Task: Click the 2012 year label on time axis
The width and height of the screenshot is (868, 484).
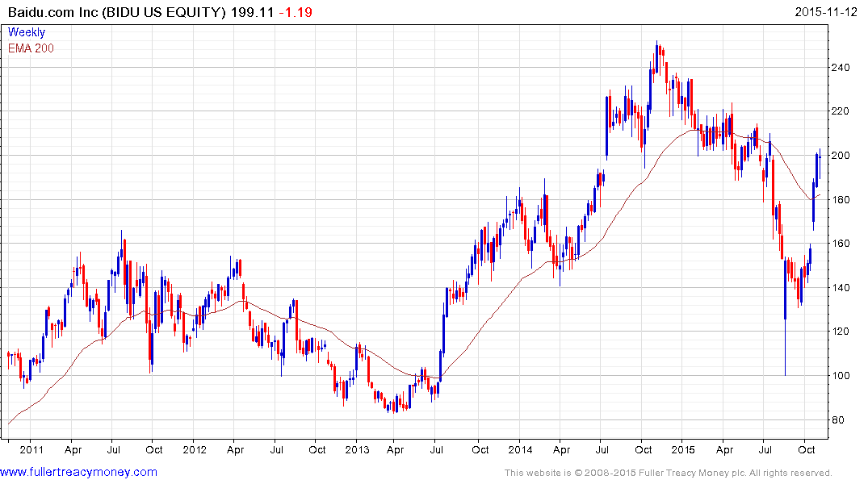Action: point(195,449)
